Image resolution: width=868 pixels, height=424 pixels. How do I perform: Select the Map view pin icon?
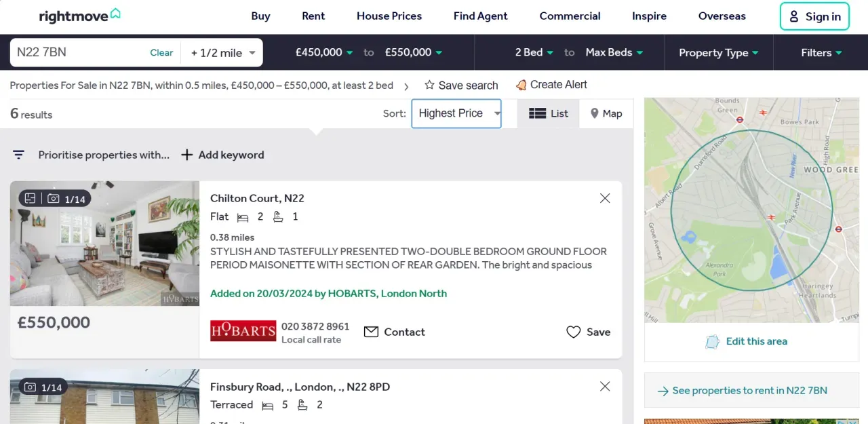point(595,113)
